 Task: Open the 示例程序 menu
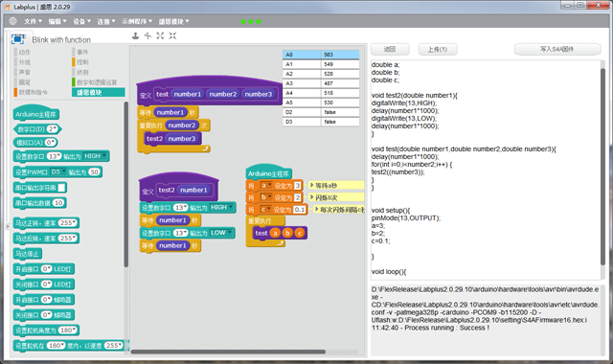click(x=136, y=21)
